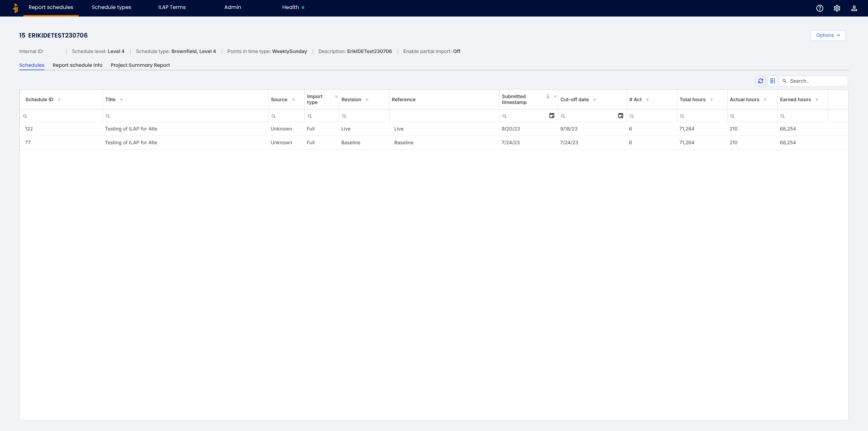The width and height of the screenshot is (868, 431).
Task: Toggle the Submitted timestamp sort arrow
Action: (x=548, y=96)
